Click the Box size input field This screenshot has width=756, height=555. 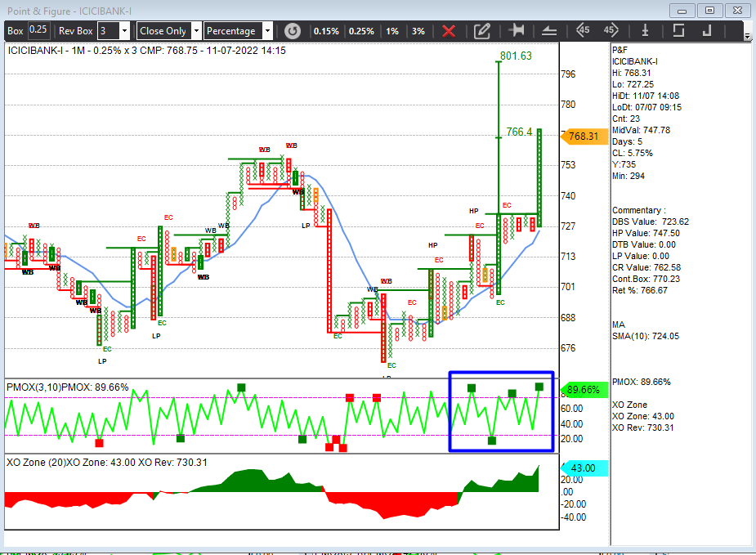(x=38, y=30)
